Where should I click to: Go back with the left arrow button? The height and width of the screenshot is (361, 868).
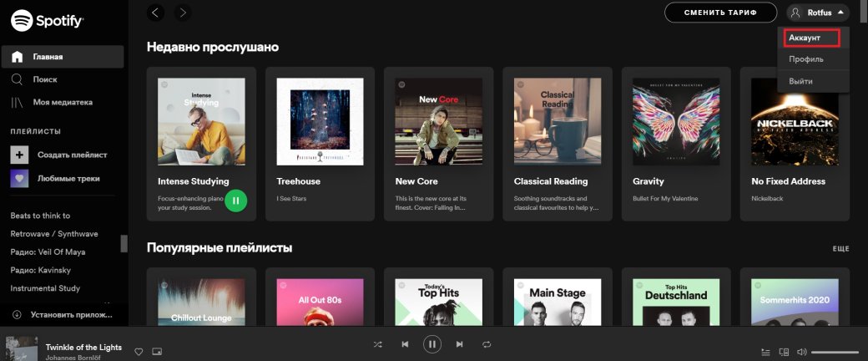click(155, 13)
